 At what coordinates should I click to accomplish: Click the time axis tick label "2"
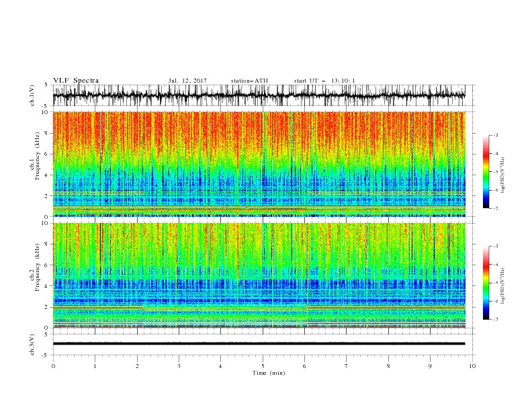click(137, 366)
